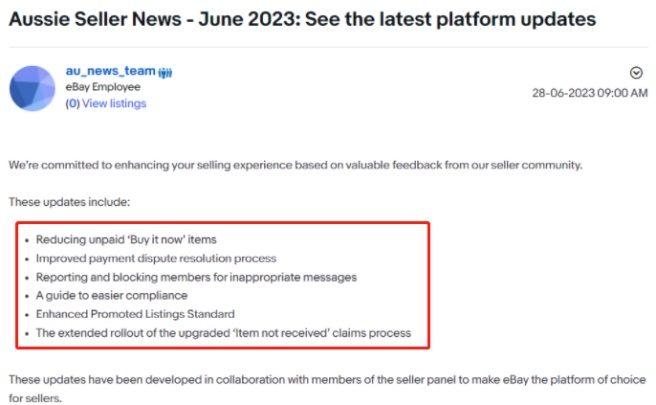This screenshot has width=656, height=405.
Task: Click the 'Item not received' claims process bullet
Action: click(223, 332)
